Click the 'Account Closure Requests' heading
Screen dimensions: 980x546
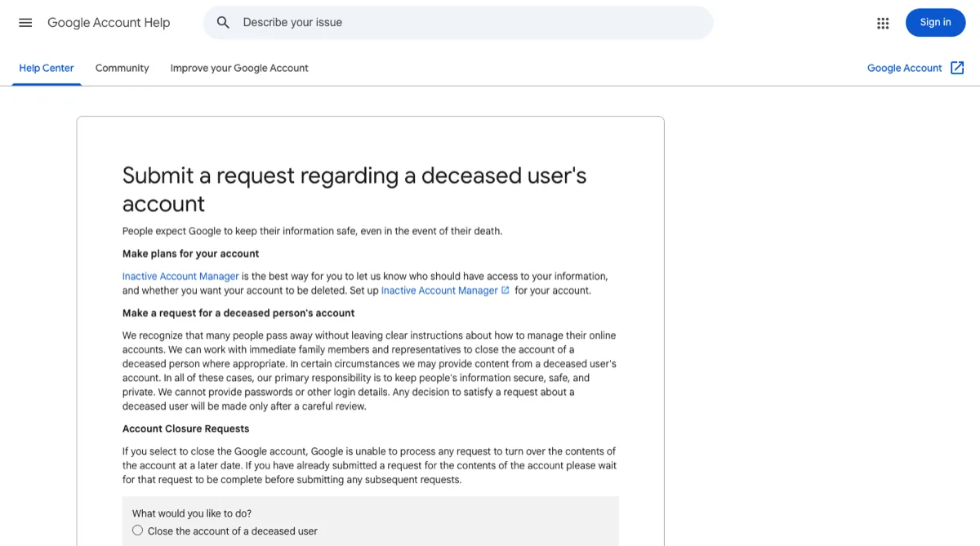pos(186,428)
